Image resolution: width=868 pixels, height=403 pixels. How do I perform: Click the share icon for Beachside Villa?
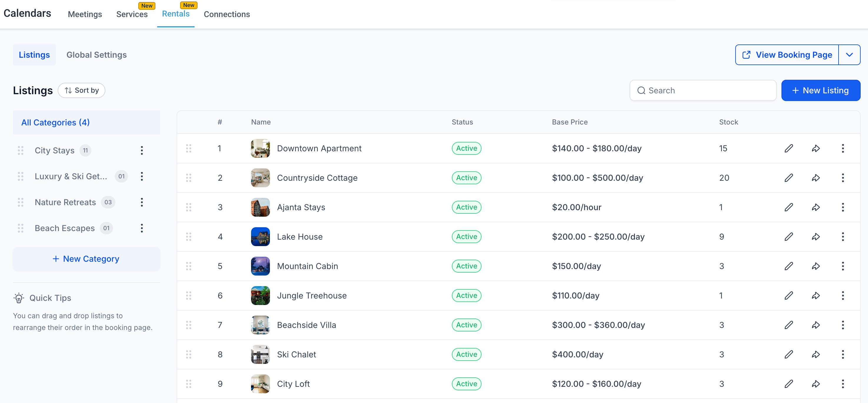[x=816, y=325]
